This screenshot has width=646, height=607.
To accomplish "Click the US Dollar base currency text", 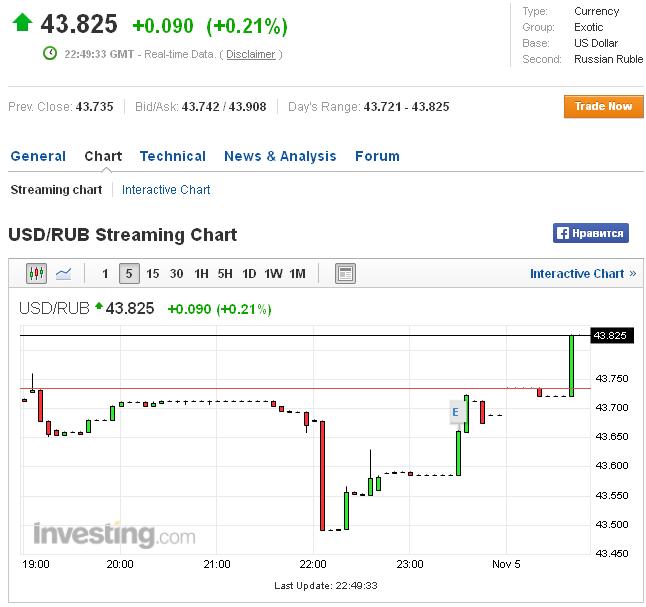I will click(596, 43).
